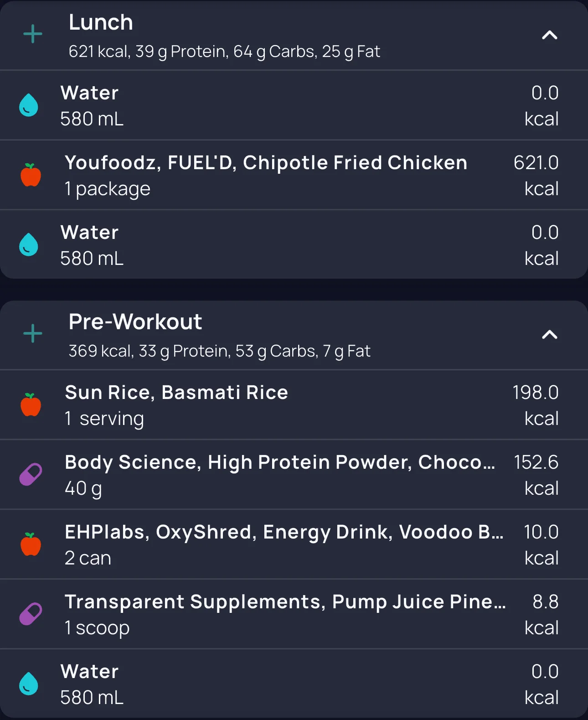588x720 pixels.
Task: Tap the pill icon for Pump Juice
Action: [x=31, y=614]
